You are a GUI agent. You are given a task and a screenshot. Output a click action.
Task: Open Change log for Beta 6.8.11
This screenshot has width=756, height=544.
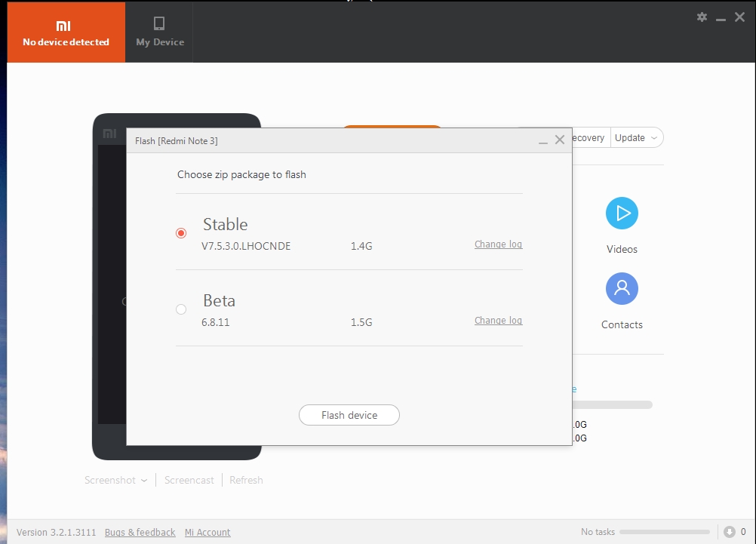point(498,320)
